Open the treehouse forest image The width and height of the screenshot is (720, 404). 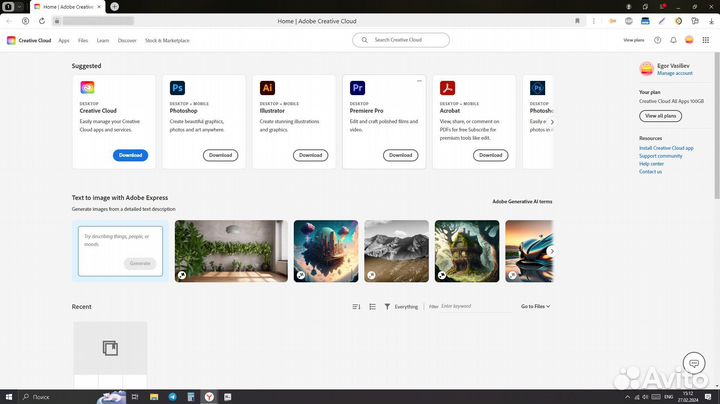coord(467,251)
